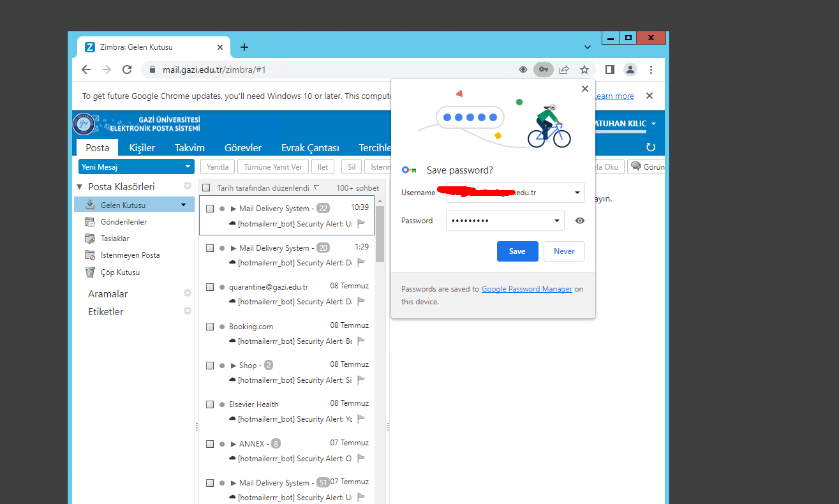Image resolution: width=839 pixels, height=504 pixels.
Task: Switch to the Posta tab
Action: tap(98, 147)
